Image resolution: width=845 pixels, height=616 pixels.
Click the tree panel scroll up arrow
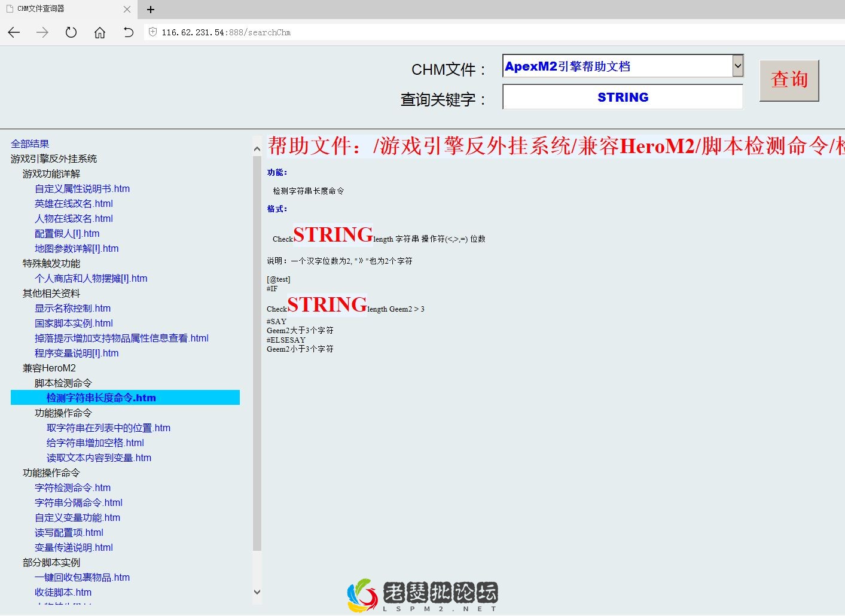257,149
